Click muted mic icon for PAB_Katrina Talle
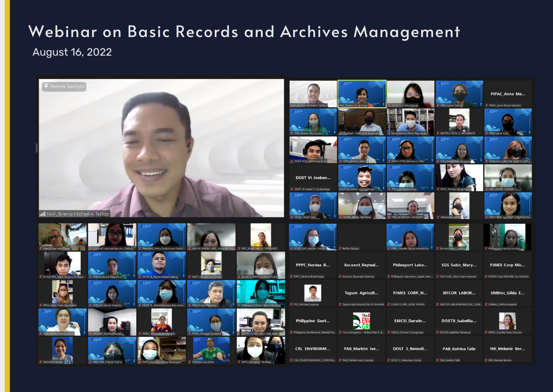The height and width of the screenshot is (392, 553). point(438,360)
